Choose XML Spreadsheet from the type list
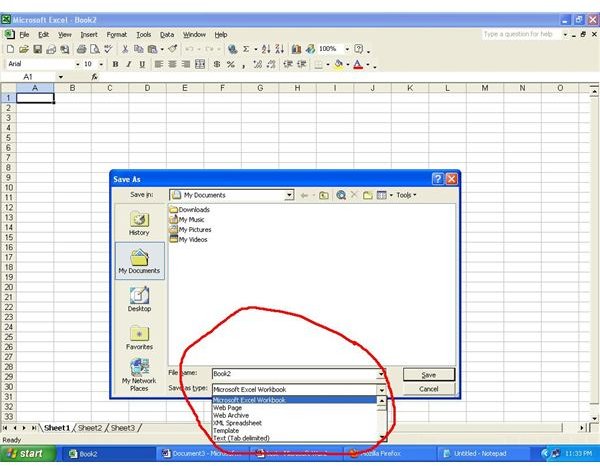Viewport: 600px width, 466px height. pos(295,423)
